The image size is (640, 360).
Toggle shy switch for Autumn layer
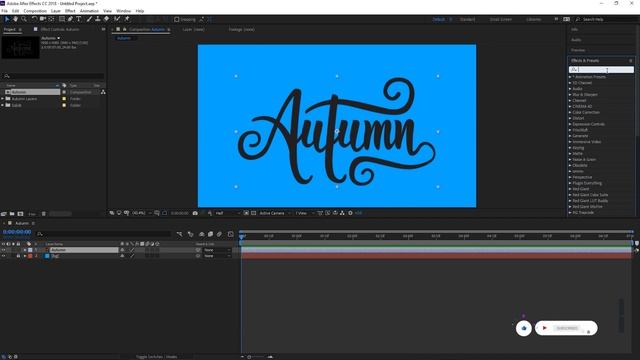pyautogui.click(x=122, y=250)
